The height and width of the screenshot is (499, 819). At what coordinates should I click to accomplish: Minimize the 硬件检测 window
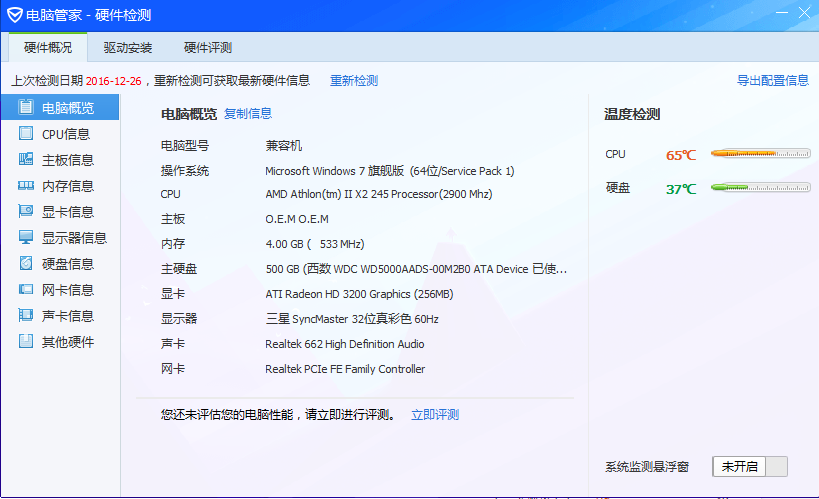click(781, 13)
